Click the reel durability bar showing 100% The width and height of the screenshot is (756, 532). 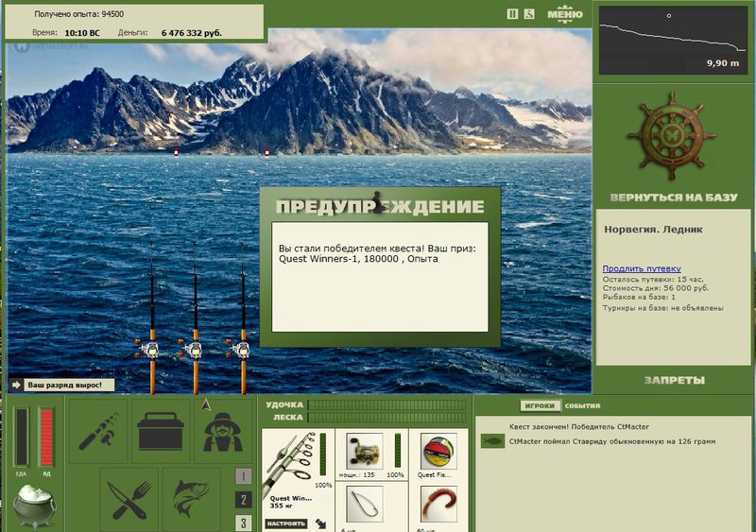[x=397, y=450]
